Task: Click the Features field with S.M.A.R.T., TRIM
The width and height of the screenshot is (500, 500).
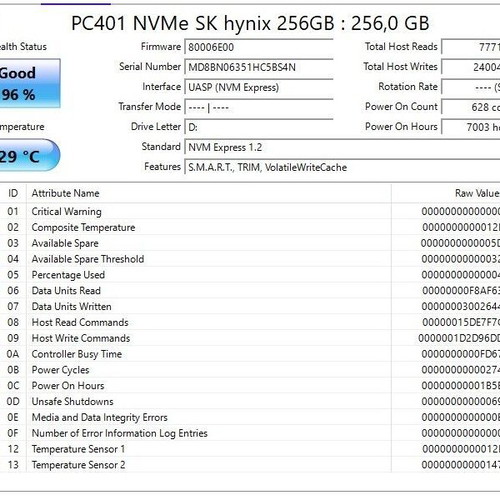Action: 342,167
